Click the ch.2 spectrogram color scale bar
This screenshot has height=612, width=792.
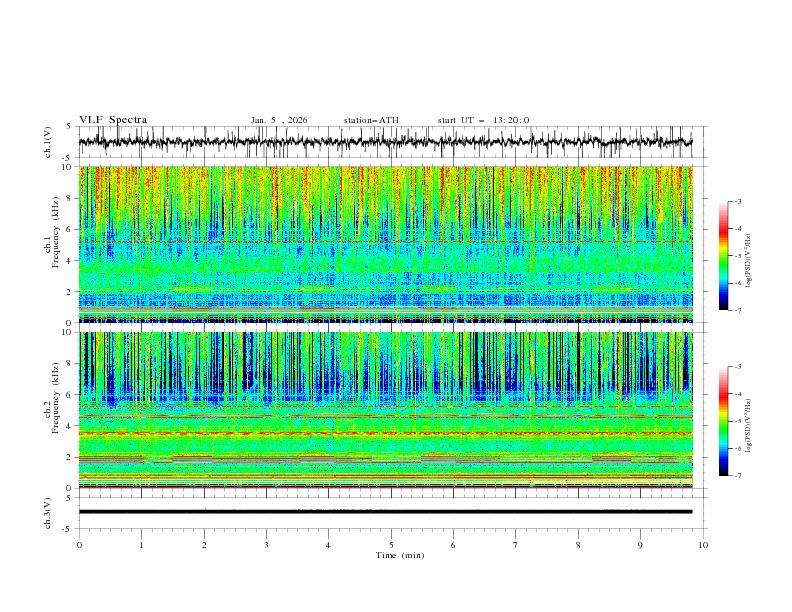(x=723, y=421)
